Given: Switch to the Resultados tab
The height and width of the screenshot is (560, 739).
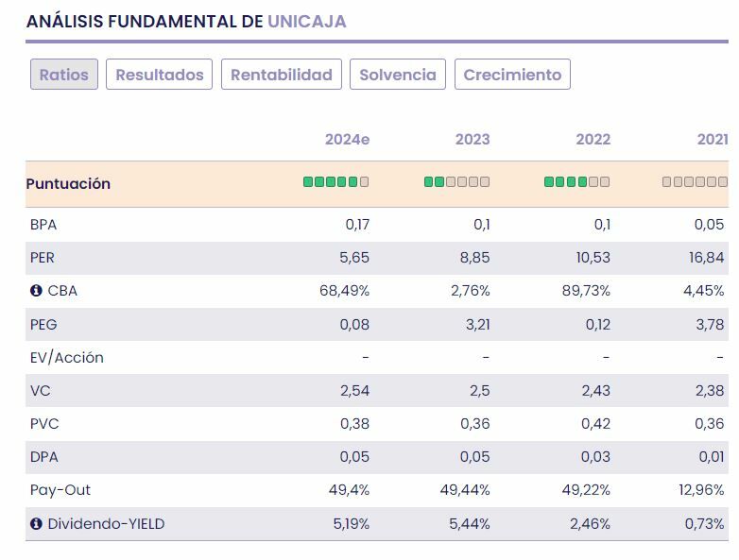Looking at the screenshot, I should (160, 75).
